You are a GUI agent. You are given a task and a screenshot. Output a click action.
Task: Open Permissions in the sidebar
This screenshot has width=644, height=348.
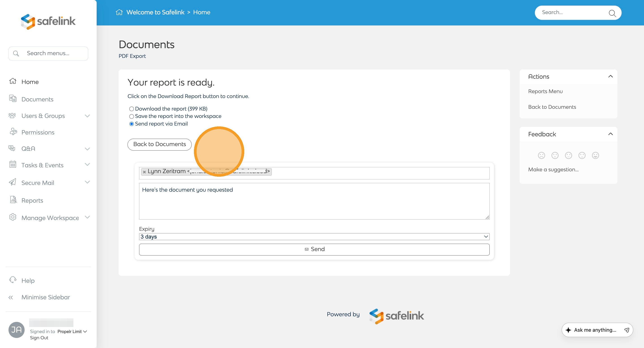click(38, 132)
